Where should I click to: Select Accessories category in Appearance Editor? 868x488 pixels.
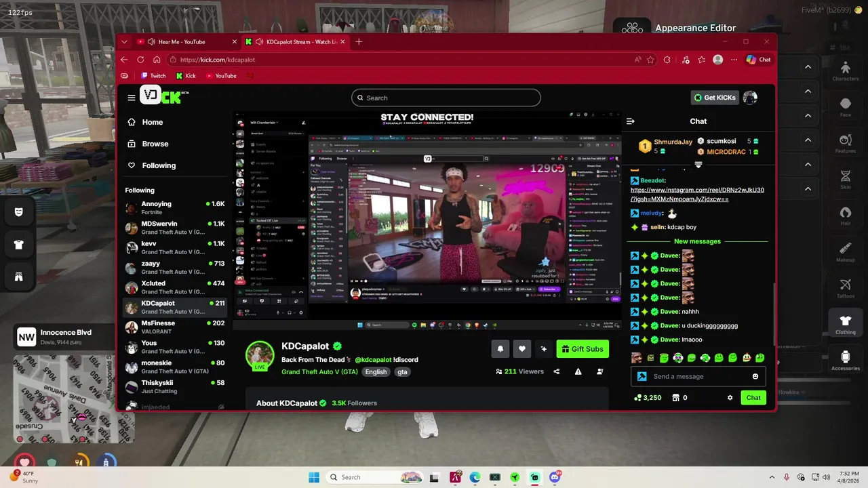click(845, 360)
